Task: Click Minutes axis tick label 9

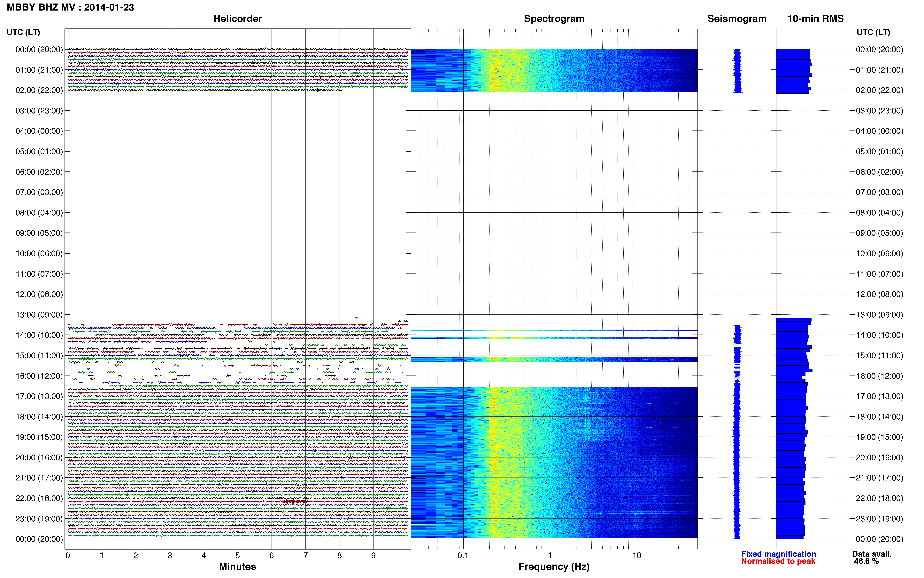Action: (x=373, y=556)
